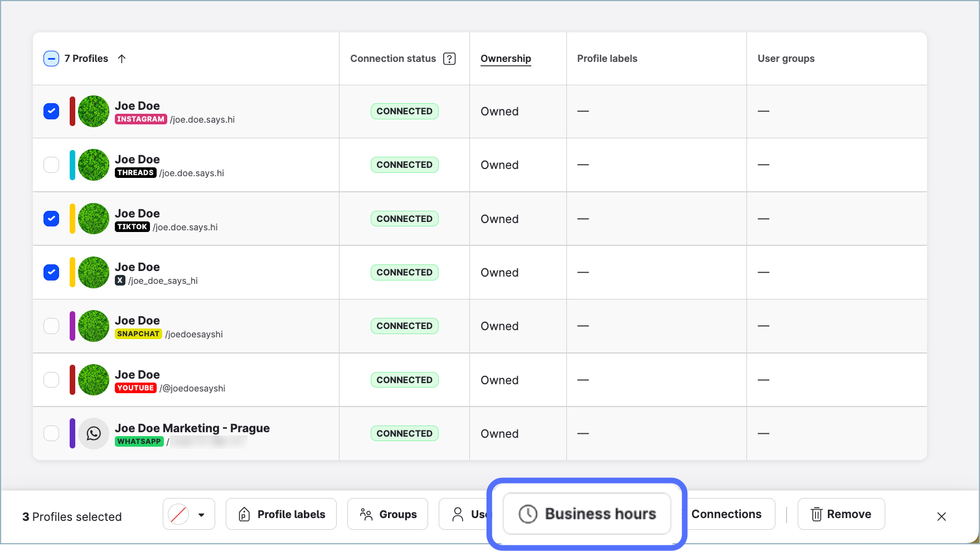Check the Snapchat Joe Doe profile
The height and width of the screenshot is (551, 980).
(51, 326)
